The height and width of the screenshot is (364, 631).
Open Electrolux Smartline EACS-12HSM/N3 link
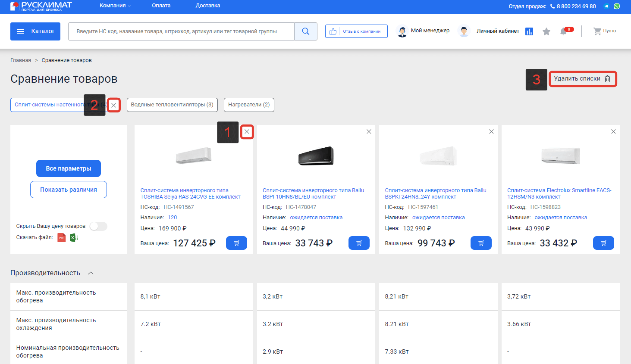559,193
